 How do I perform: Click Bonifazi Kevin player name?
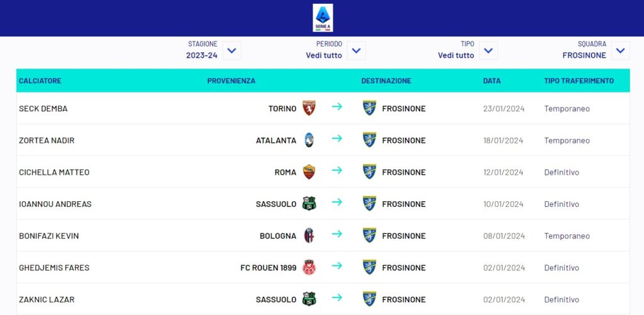coord(49,236)
